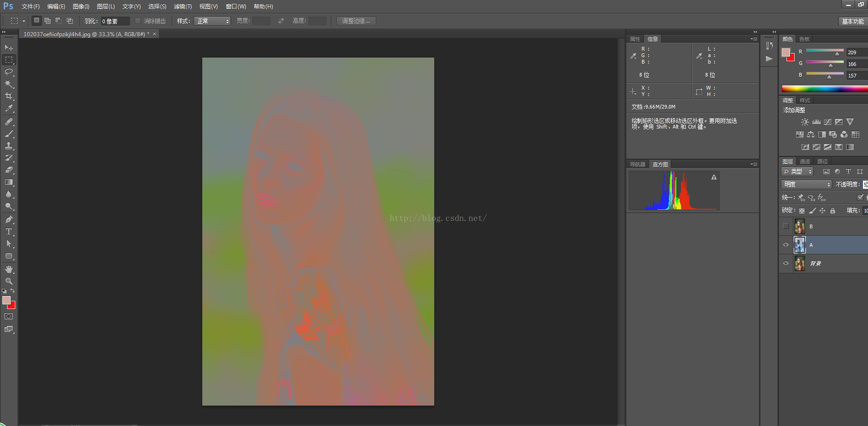Add a Levels adjustment
Viewport: 868px width, 426px height.
coord(817,122)
